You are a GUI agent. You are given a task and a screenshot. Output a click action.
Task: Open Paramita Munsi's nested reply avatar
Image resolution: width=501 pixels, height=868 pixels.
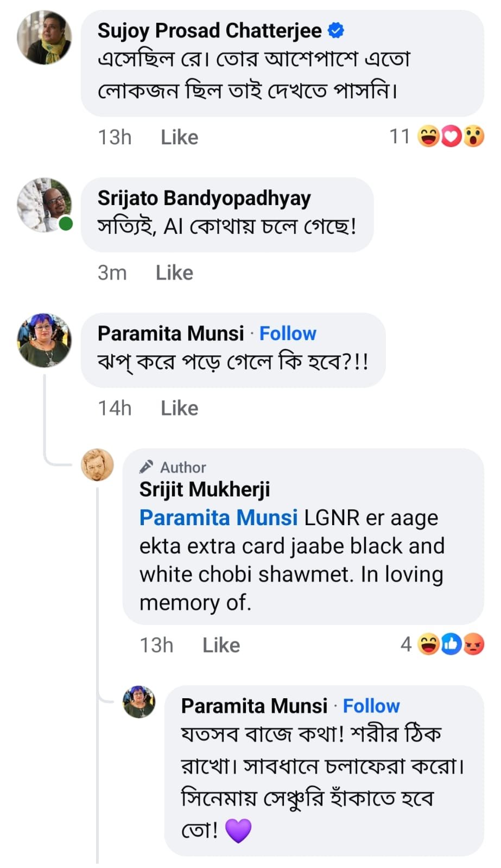139,701
